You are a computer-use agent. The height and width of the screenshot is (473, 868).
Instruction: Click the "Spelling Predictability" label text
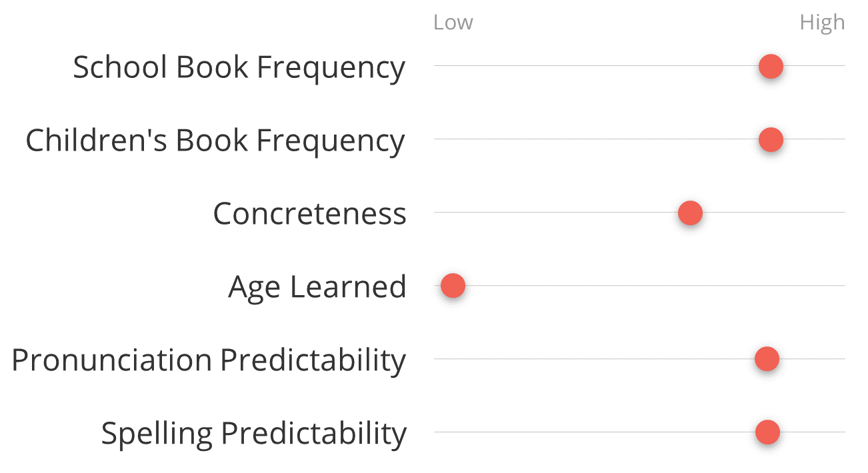pyautogui.click(x=253, y=434)
